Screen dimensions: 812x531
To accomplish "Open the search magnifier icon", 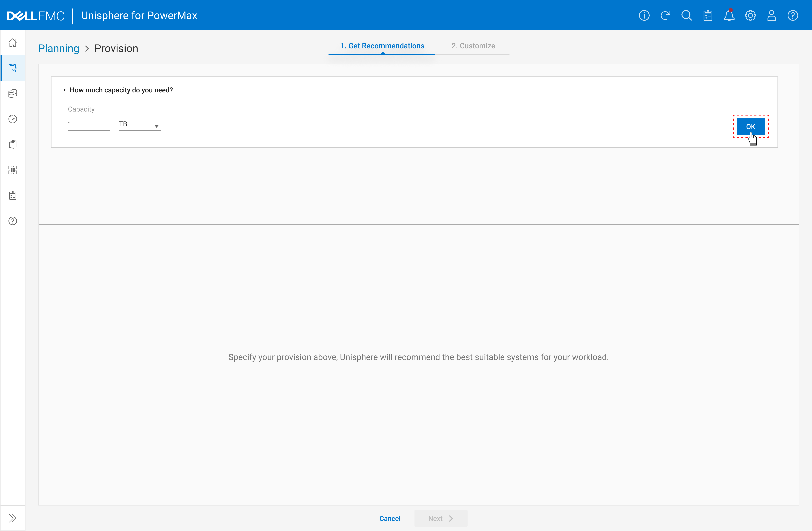I will point(686,16).
